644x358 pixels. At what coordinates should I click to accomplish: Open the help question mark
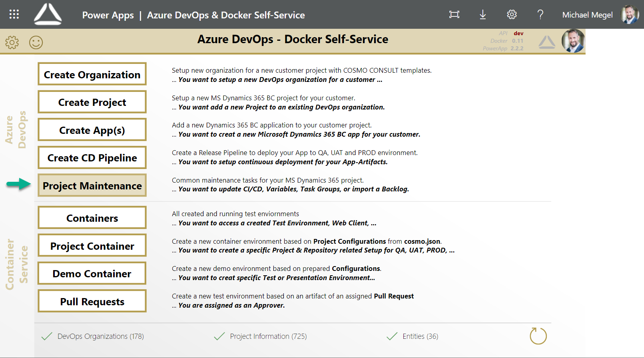[540, 15]
